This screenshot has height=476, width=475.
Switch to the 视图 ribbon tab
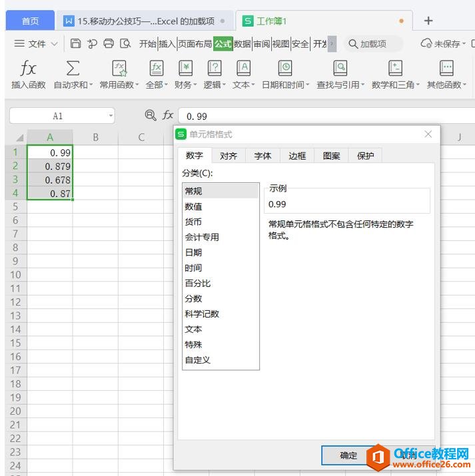point(280,44)
